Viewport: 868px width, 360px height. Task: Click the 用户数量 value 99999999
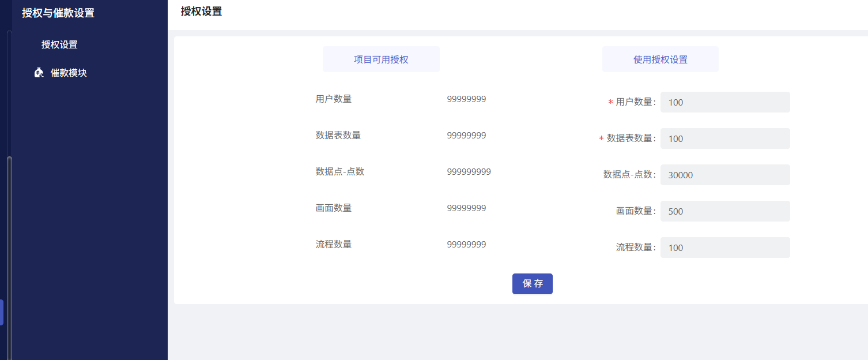467,99
